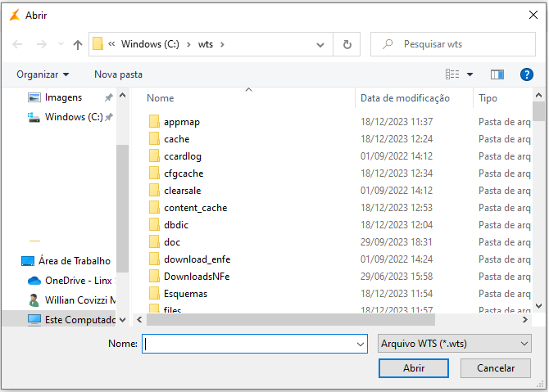Sort by Data de modificação column
Viewport: 549px width, 392px height.
click(405, 98)
